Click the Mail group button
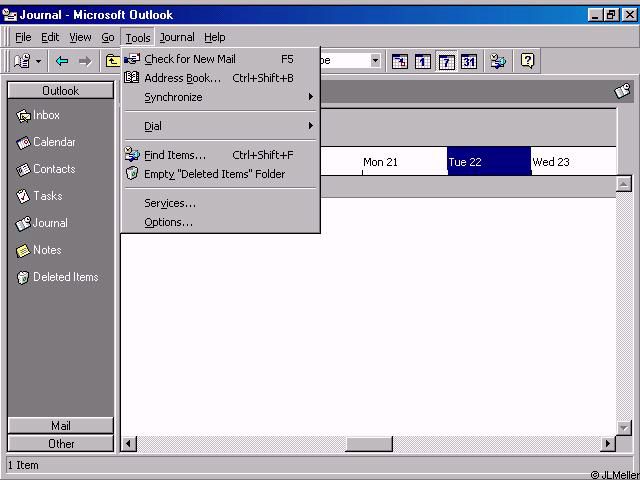 point(60,426)
